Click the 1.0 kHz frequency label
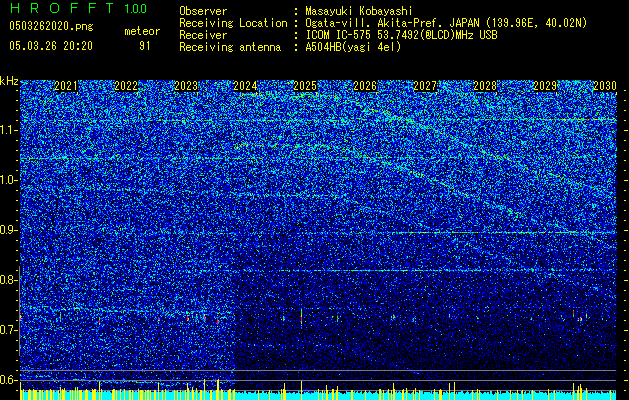This screenshot has height=400, width=629. click(x=8, y=180)
